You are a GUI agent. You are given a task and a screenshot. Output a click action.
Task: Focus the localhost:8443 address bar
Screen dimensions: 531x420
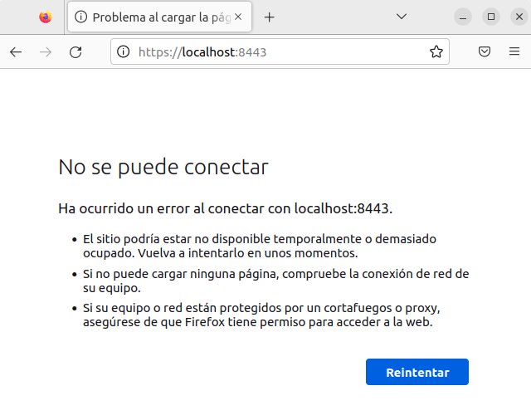pos(280,51)
